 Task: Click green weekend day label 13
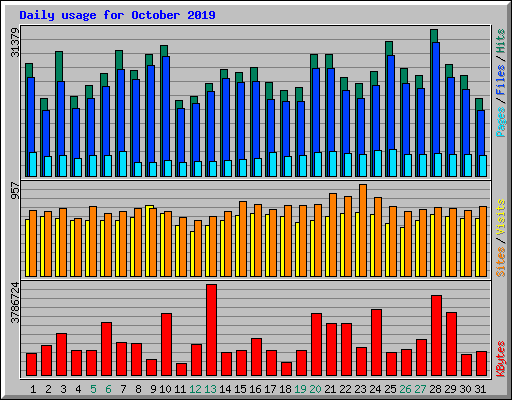coord(210,389)
